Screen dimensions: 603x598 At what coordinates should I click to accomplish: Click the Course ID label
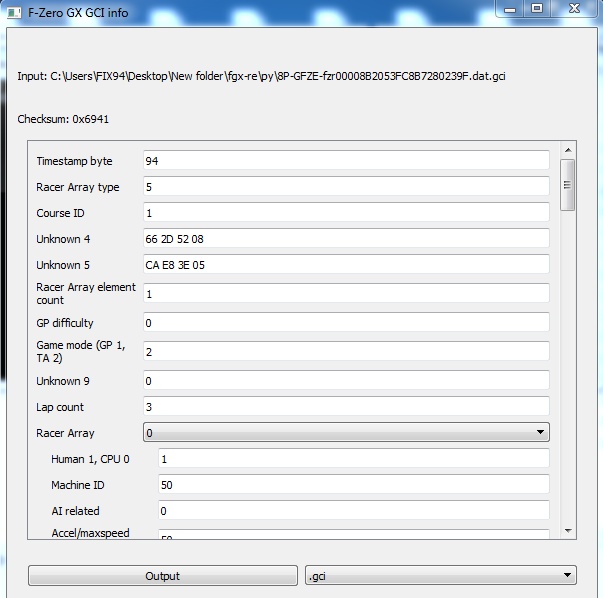click(60, 213)
